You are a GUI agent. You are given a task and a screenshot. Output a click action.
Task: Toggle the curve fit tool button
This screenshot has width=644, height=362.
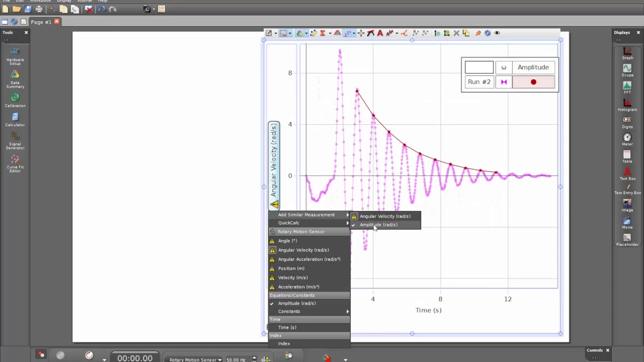coord(347,33)
